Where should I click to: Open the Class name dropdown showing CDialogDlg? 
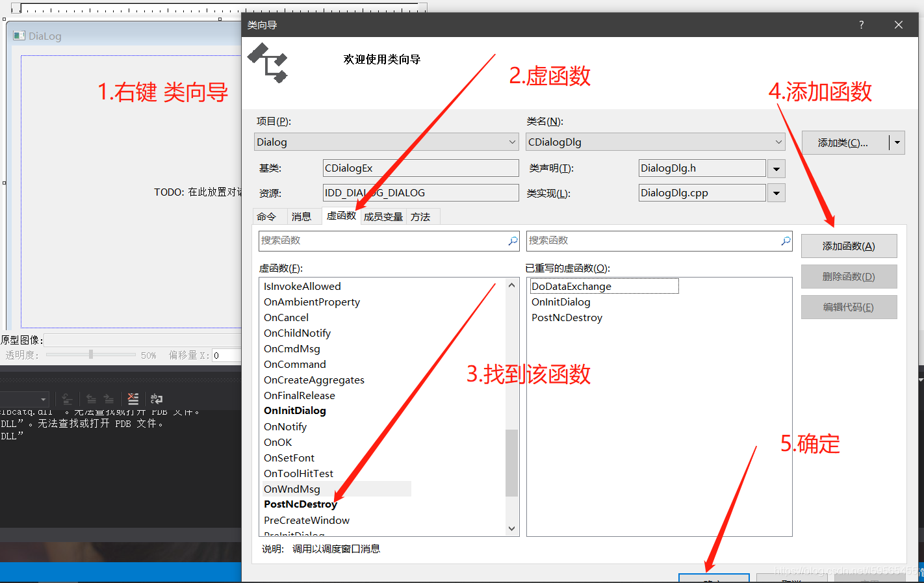[x=656, y=142]
